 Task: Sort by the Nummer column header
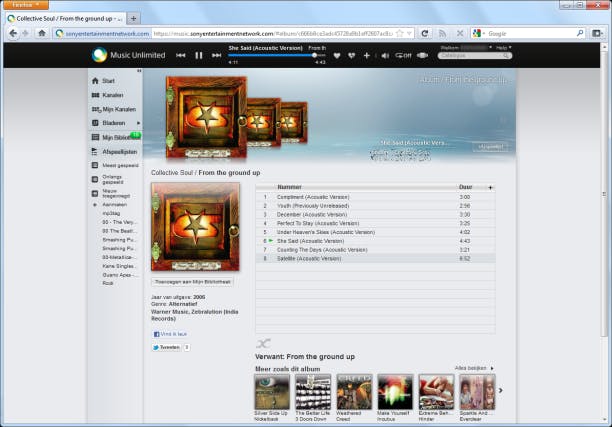pyautogui.click(x=289, y=187)
